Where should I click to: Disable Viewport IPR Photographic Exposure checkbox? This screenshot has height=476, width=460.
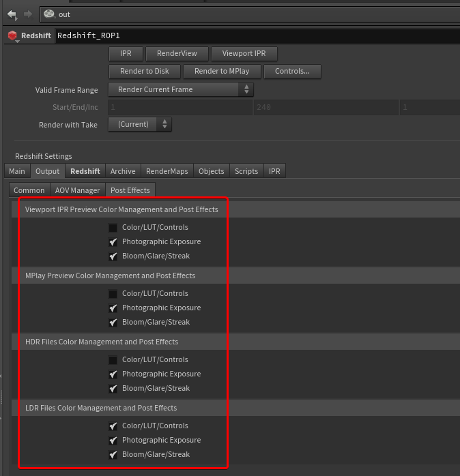point(113,241)
